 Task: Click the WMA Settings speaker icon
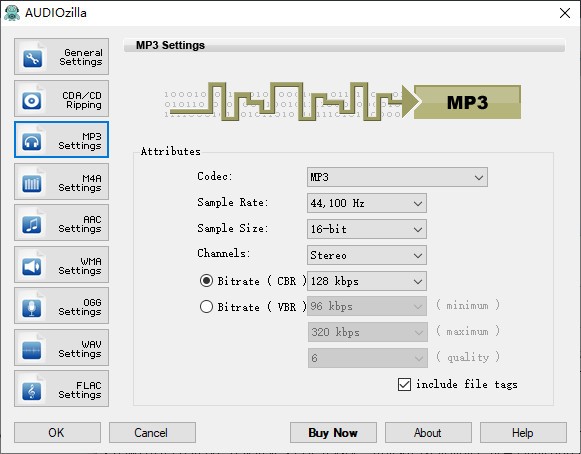(32, 266)
